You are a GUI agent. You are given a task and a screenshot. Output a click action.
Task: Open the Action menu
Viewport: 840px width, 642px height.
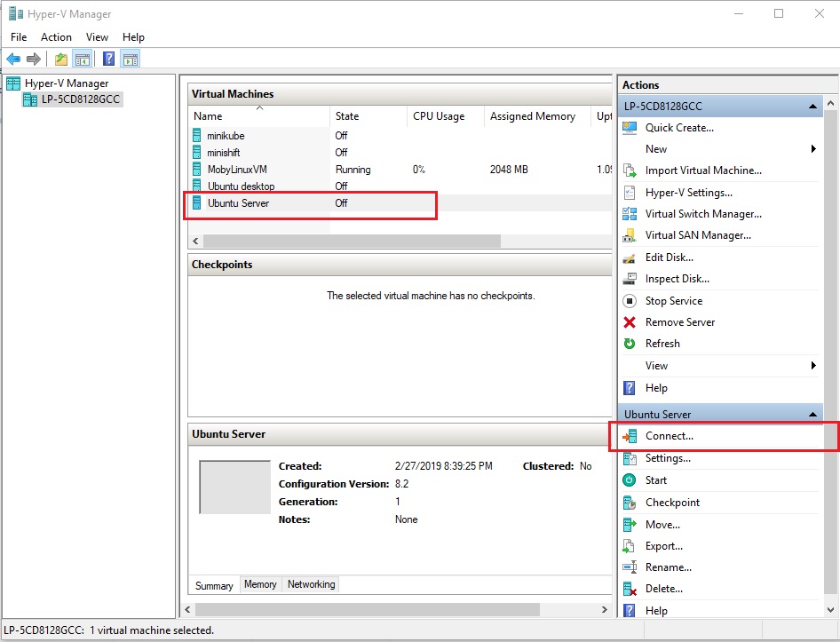coord(56,37)
